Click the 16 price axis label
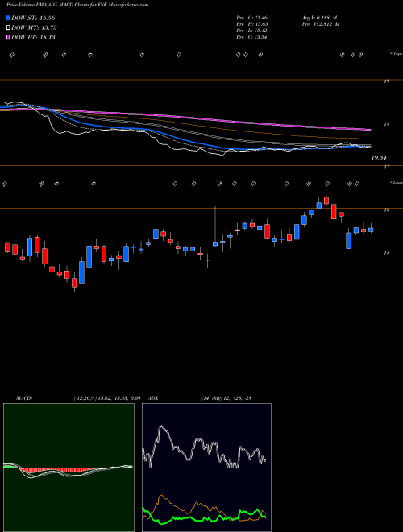The image size is (403, 532). [386, 210]
